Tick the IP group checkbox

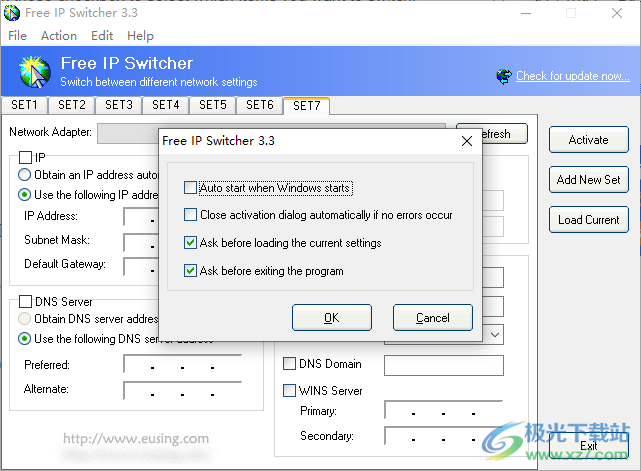(x=25, y=157)
